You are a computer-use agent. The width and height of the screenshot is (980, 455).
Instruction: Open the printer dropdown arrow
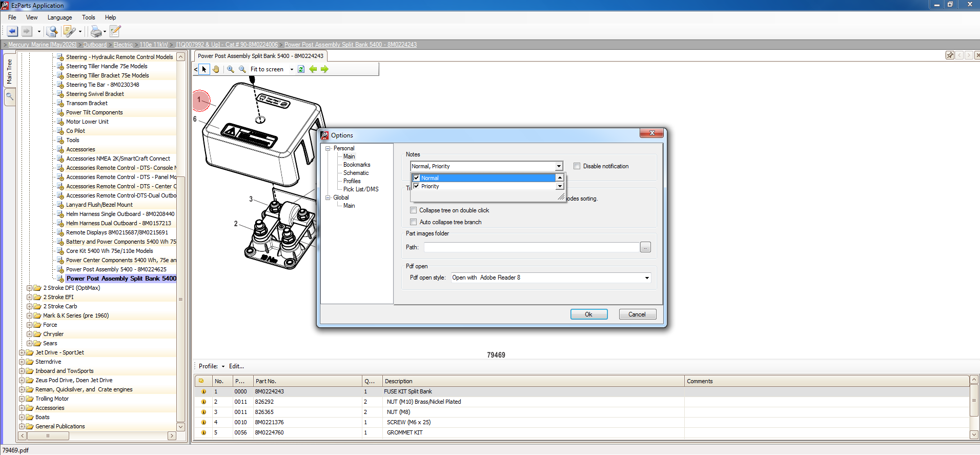point(105,31)
